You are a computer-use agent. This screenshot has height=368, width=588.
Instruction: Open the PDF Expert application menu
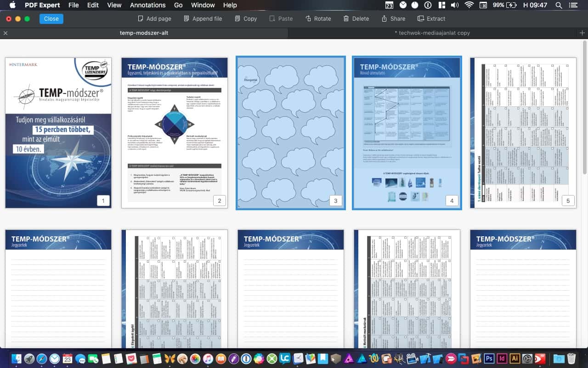(x=43, y=5)
